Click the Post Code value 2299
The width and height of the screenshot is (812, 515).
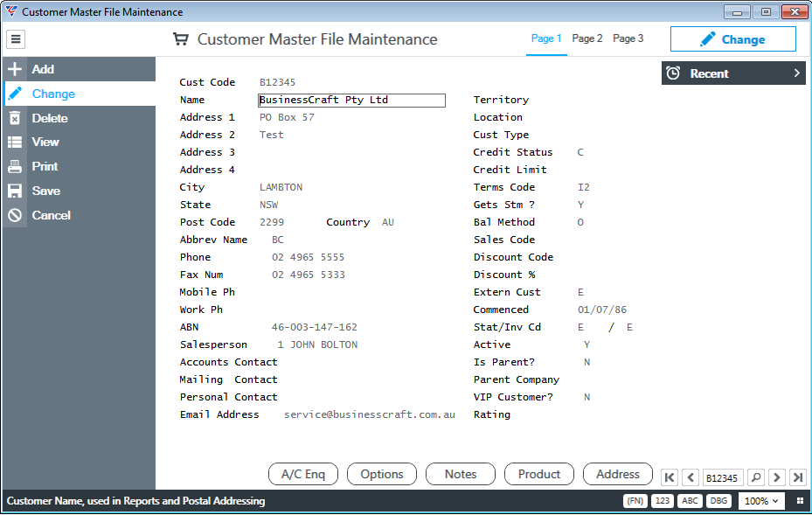pos(272,222)
